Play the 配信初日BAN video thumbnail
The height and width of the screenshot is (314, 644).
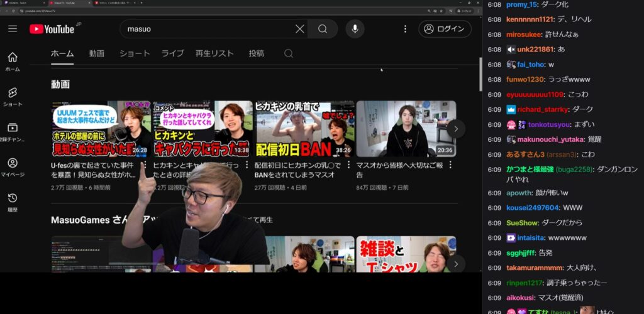(304, 129)
